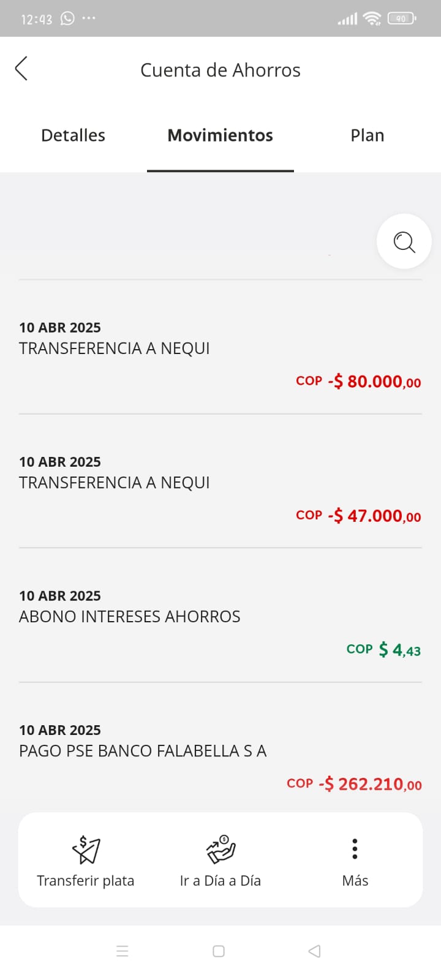Image resolution: width=441 pixels, height=980 pixels.
Task: Switch to the Detalles tab
Action: tap(73, 135)
